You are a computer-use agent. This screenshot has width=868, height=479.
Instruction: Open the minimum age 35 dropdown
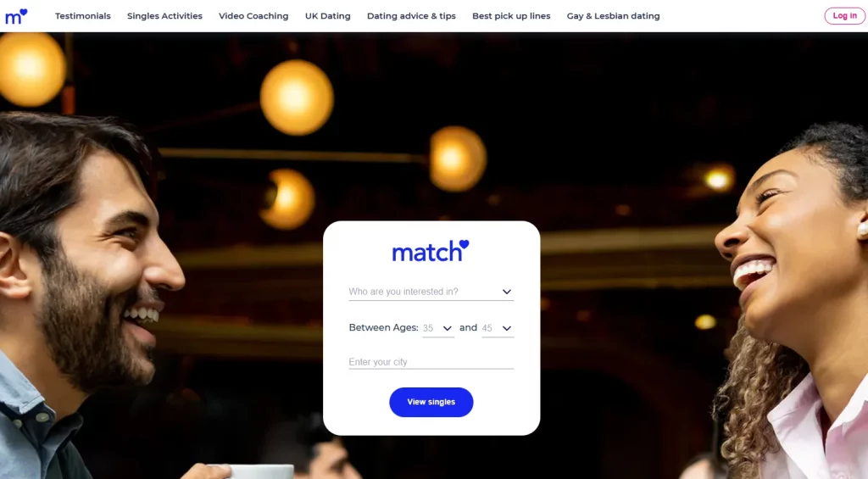[x=438, y=328]
